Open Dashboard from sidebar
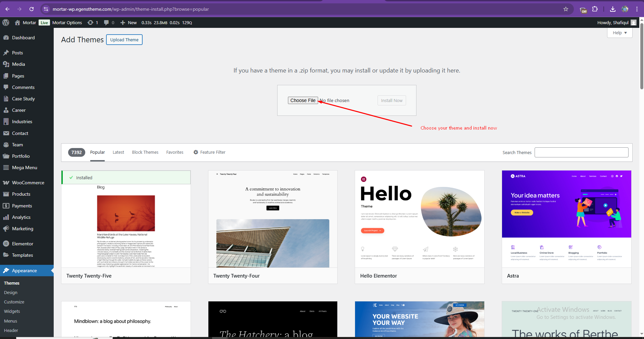Image resolution: width=644 pixels, height=339 pixels. click(x=27, y=38)
